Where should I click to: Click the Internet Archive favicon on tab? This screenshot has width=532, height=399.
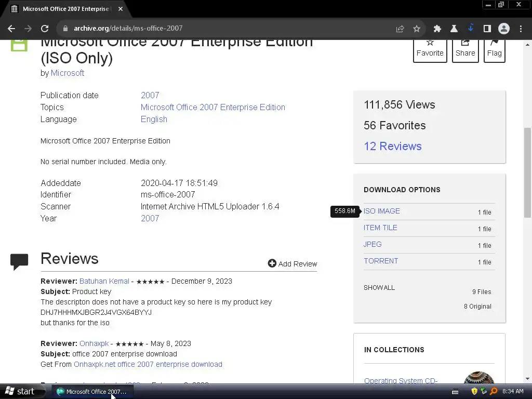(14, 9)
